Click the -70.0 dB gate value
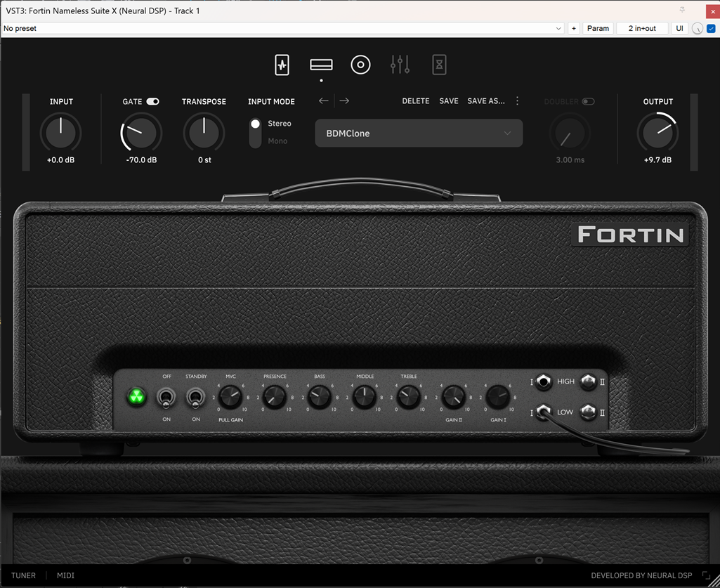 pos(141,160)
